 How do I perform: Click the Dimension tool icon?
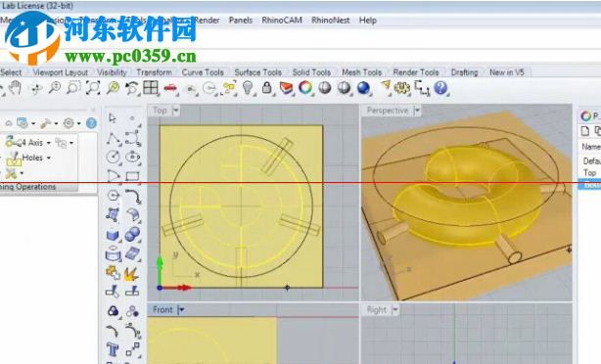422,88
